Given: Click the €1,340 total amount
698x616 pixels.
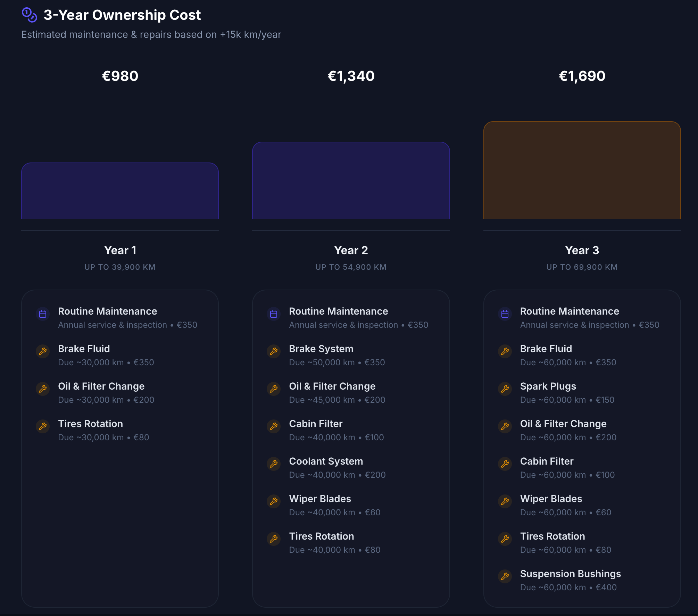Looking at the screenshot, I should tap(351, 76).
